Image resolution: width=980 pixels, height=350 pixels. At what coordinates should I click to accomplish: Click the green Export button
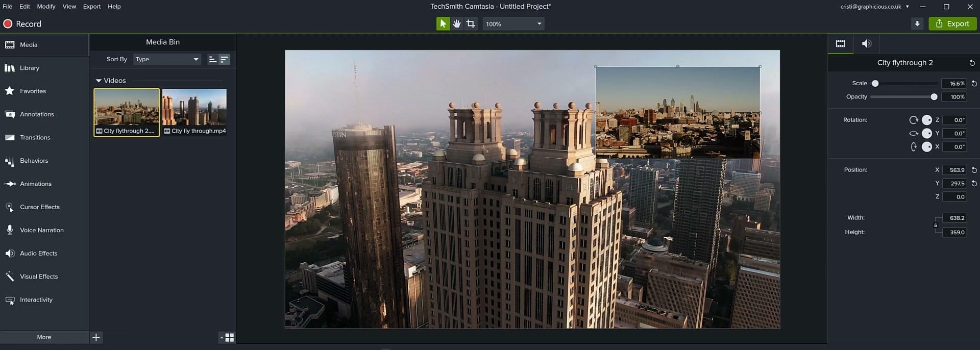click(952, 23)
